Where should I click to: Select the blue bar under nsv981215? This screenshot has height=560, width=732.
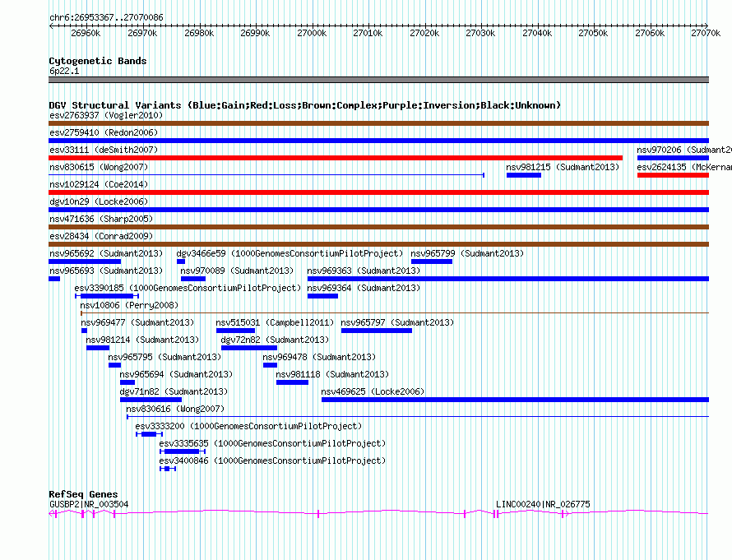[x=524, y=175]
